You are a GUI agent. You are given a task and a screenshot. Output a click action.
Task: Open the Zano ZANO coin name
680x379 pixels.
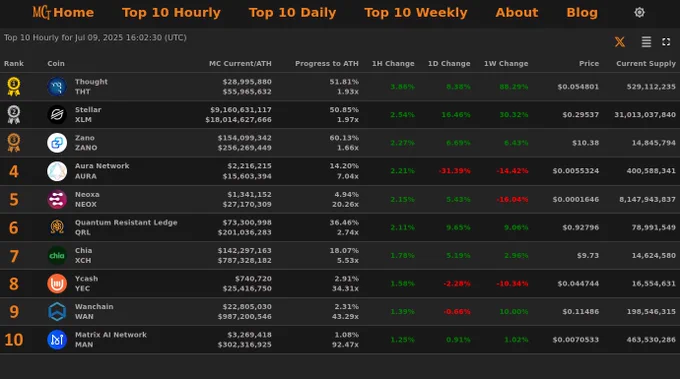click(x=86, y=143)
